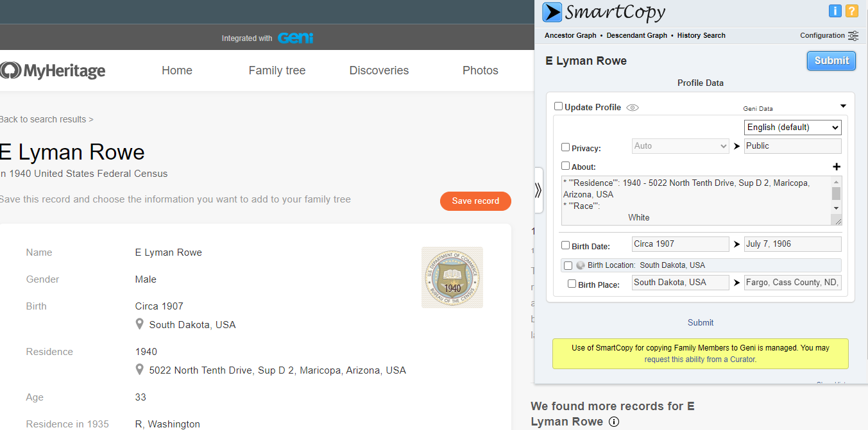
Task: Open the orange SmartCopy help icon
Action: tap(851, 11)
